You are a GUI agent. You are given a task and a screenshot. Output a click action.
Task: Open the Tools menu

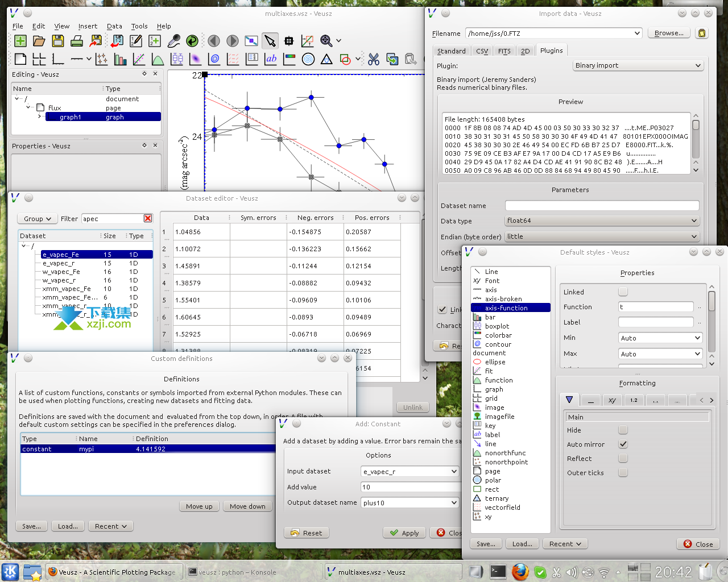[139, 26]
